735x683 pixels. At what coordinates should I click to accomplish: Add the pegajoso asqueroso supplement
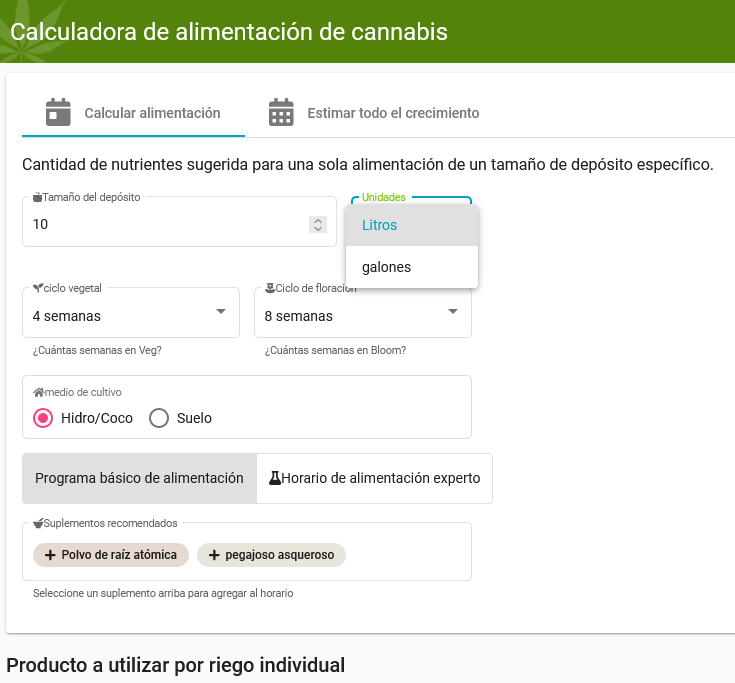tap(271, 555)
